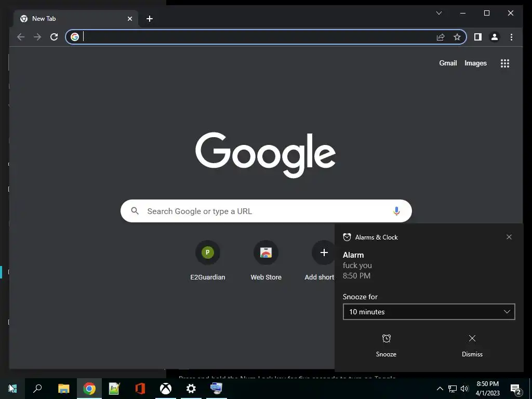Open the Gmail link

pyautogui.click(x=448, y=63)
